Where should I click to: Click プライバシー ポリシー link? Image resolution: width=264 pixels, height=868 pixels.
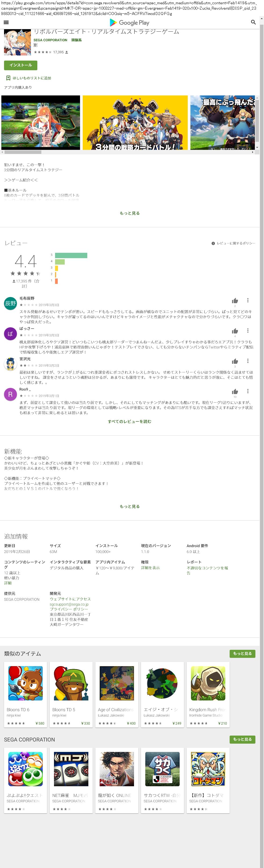pos(69,609)
